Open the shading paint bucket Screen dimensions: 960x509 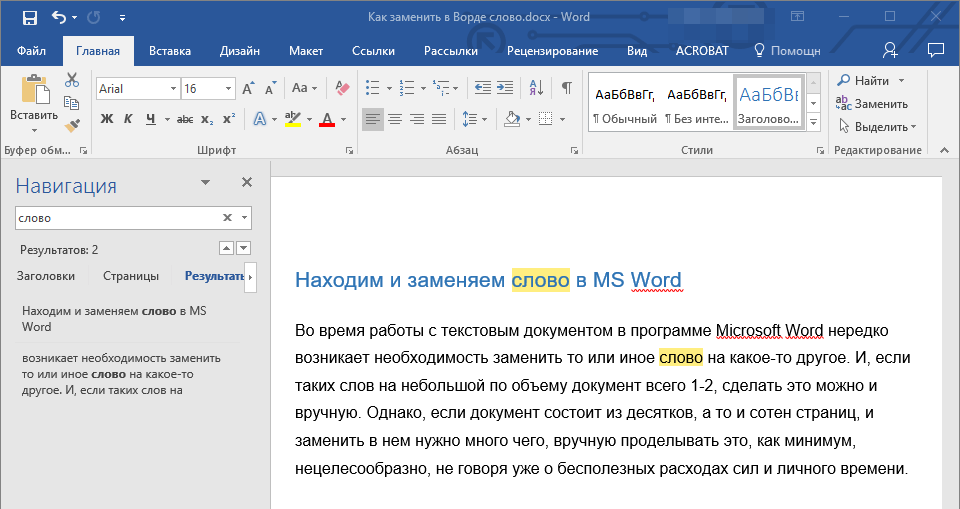512,119
